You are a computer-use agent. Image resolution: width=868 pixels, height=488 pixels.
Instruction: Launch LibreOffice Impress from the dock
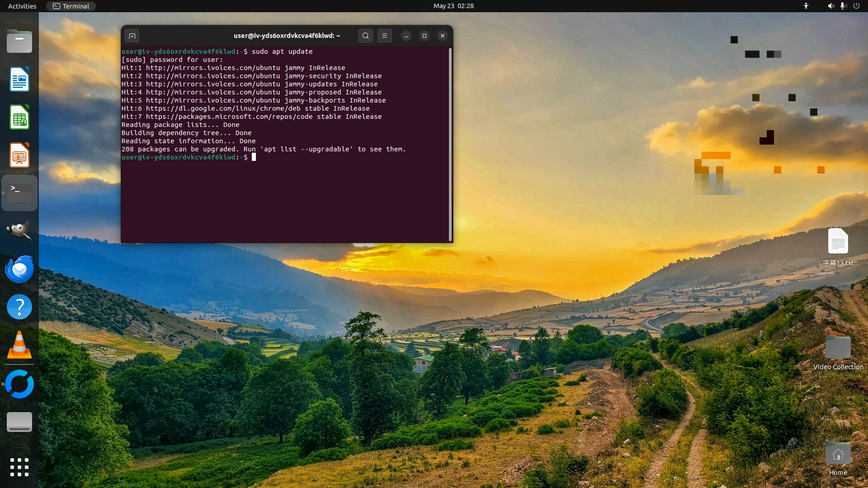[x=19, y=155]
